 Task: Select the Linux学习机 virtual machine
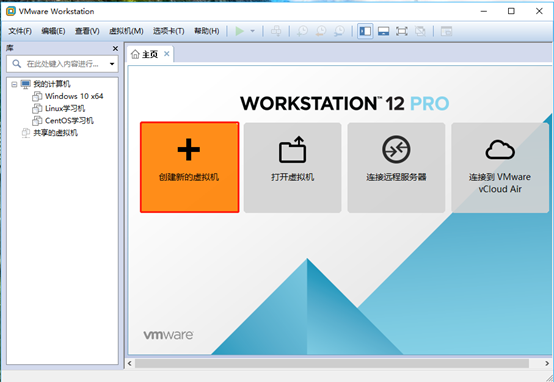65,108
